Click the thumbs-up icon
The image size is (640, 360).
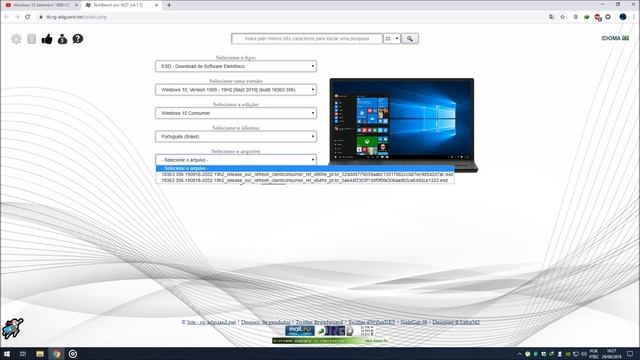[x=47, y=39]
